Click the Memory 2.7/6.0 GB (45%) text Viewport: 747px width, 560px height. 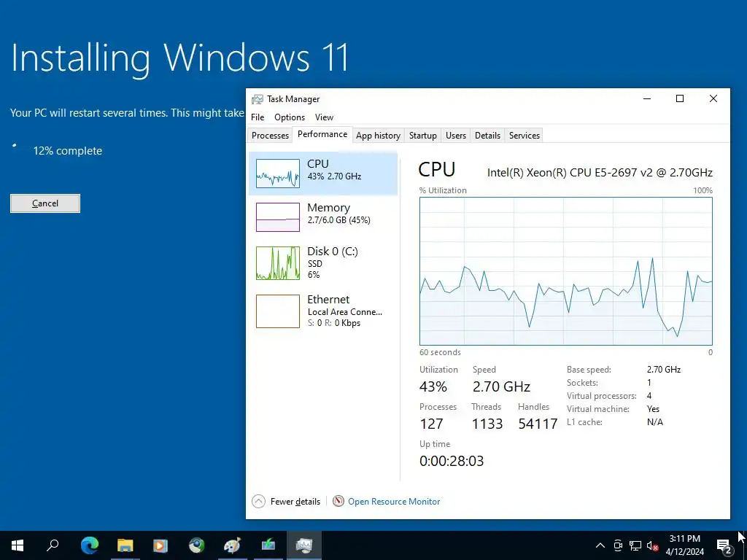coord(338,220)
